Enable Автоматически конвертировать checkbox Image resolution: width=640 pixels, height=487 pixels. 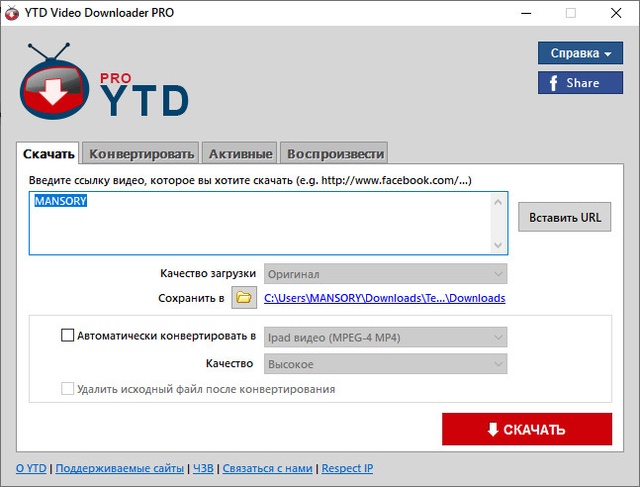(68, 337)
